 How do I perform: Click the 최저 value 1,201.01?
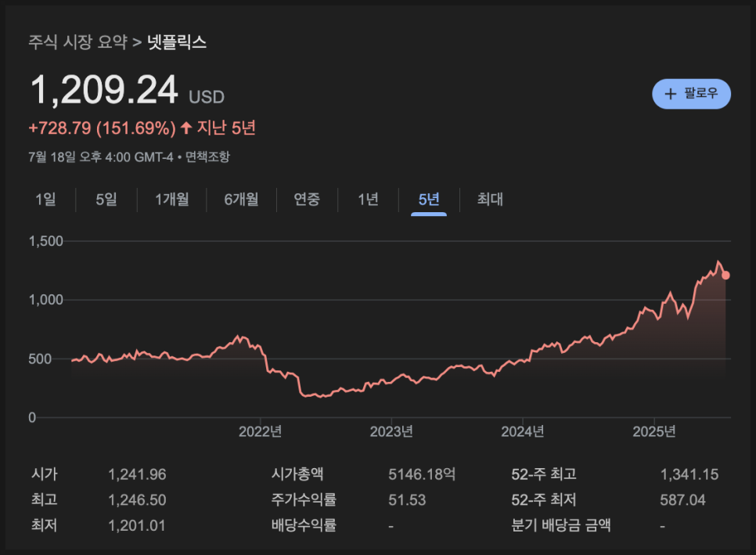pos(136,525)
